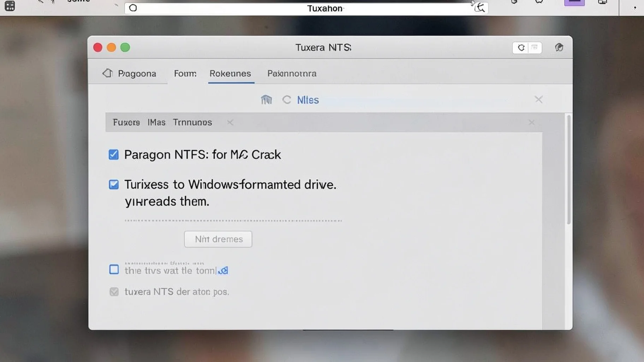Select the 'Trnnunps' header item
This screenshot has width=644, height=362.
coord(192,122)
